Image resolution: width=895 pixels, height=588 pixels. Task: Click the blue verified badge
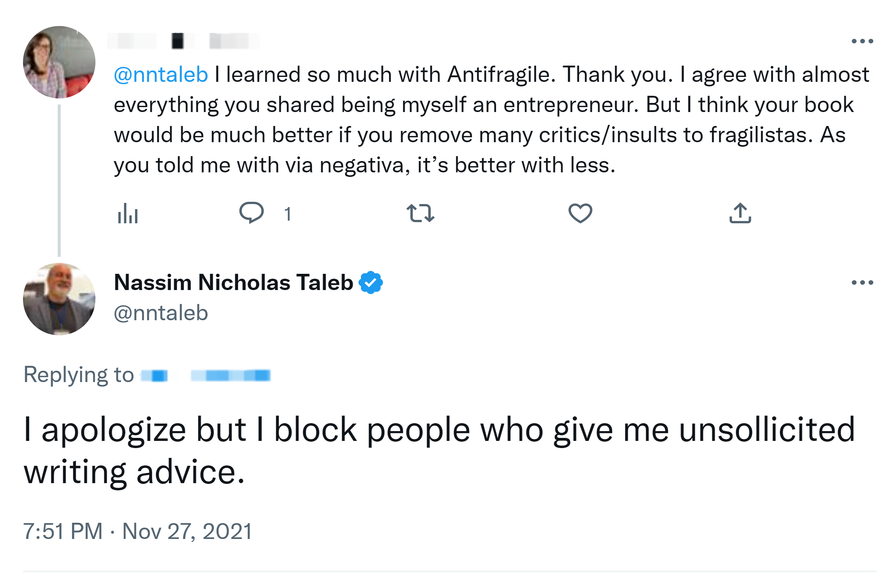tap(371, 282)
